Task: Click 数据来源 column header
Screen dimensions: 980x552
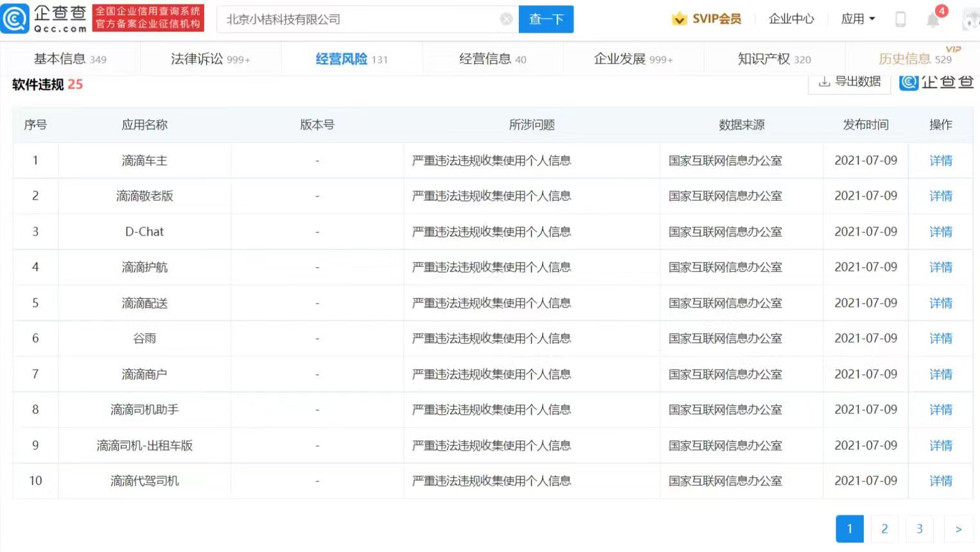Action: [x=742, y=125]
